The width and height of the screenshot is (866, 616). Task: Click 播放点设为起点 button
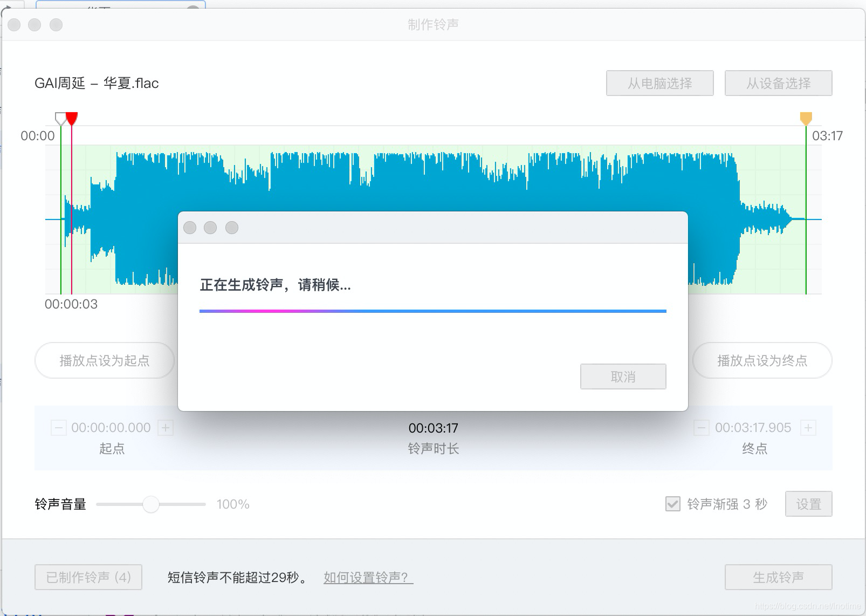point(105,360)
